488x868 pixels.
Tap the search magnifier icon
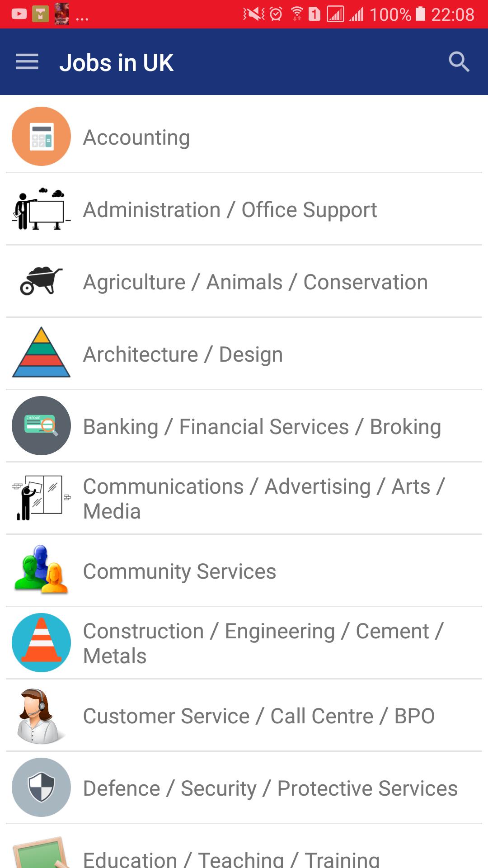coord(459,62)
